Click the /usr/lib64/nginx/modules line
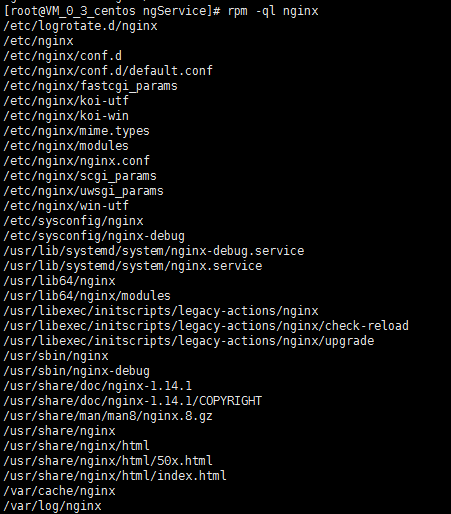Viewport: 451px width, 514px height. [87, 296]
